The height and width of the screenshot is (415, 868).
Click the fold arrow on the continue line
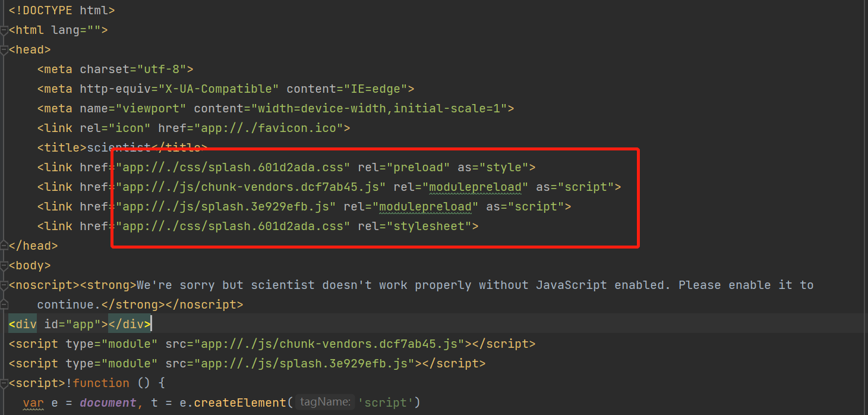[x=4, y=304]
